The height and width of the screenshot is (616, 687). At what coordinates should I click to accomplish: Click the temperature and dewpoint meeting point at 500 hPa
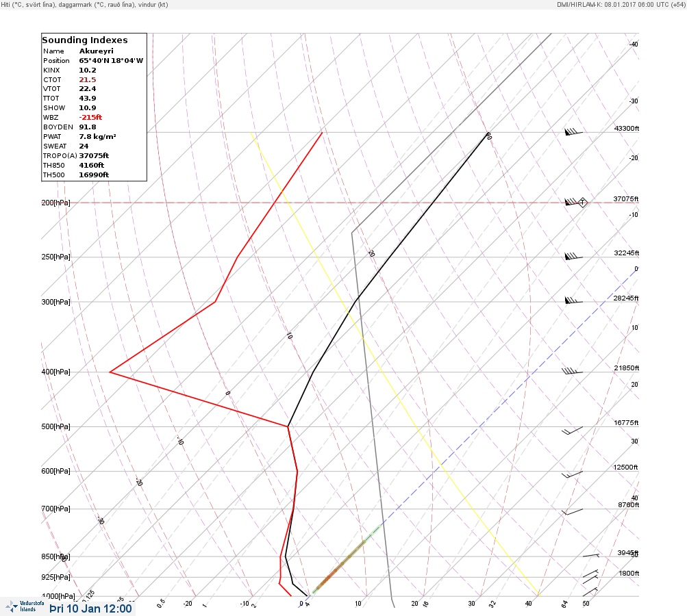pos(288,426)
